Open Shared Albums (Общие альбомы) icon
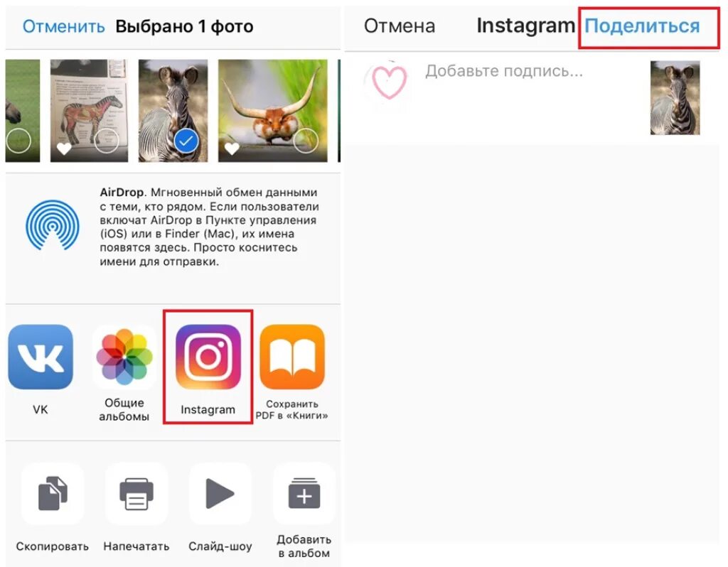 (124, 357)
